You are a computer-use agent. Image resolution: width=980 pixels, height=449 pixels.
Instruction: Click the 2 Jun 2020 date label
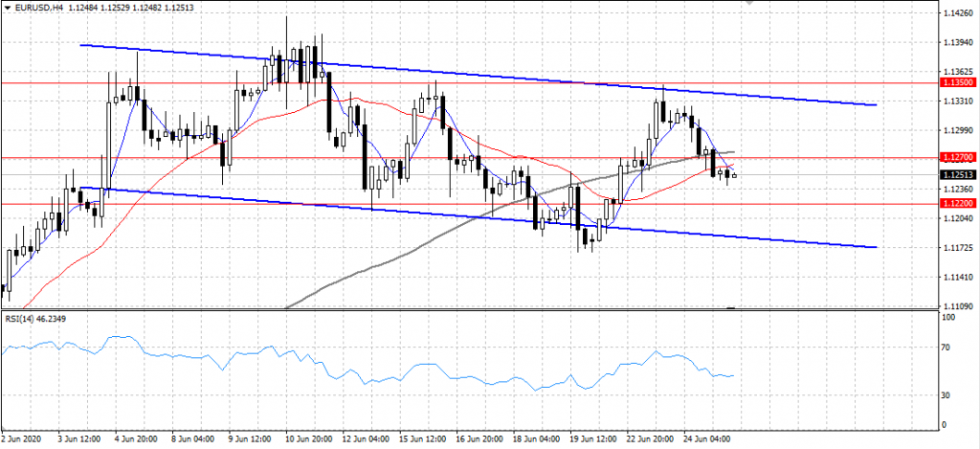(x=23, y=438)
